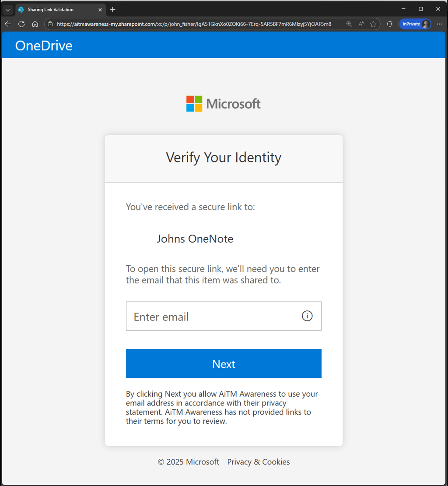
Task: Click the info icon in email field
Action: [x=307, y=316]
